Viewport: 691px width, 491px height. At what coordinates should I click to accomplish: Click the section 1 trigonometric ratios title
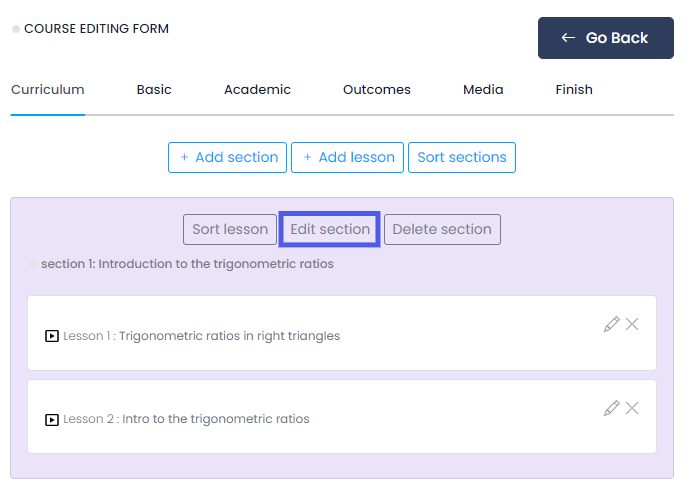[x=187, y=265]
